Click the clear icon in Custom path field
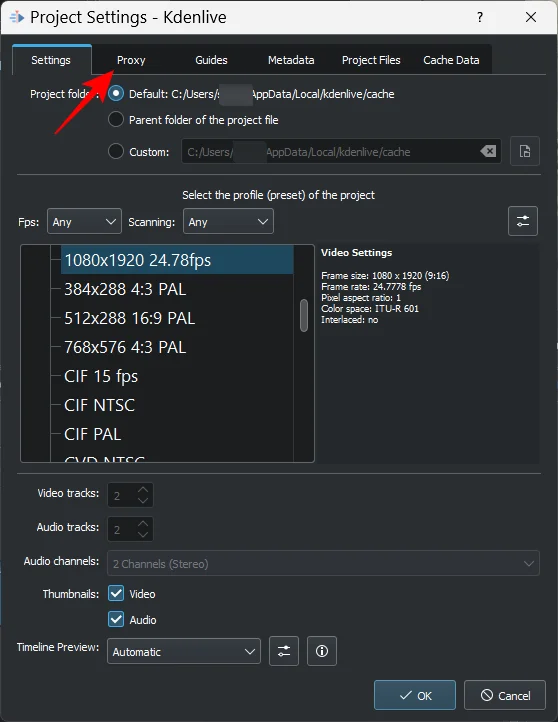This screenshot has height=722, width=558. click(x=488, y=151)
